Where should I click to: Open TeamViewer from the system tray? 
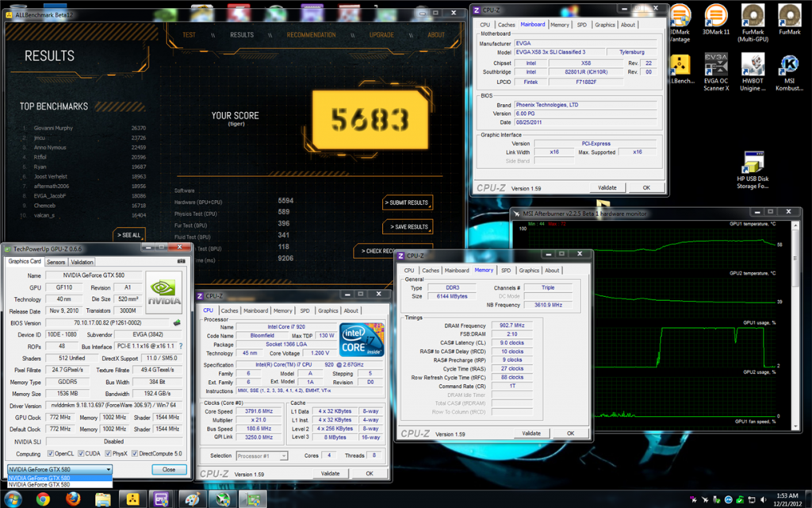pos(728,500)
